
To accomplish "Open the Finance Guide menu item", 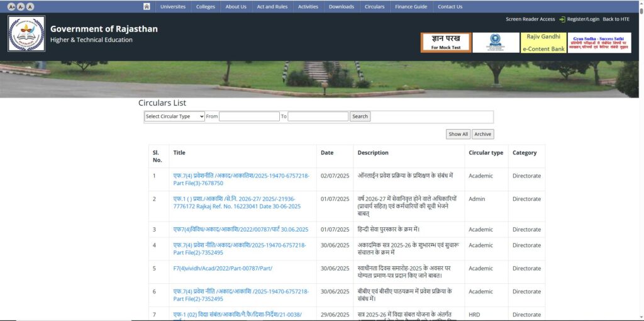I will pyautogui.click(x=411, y=6).
